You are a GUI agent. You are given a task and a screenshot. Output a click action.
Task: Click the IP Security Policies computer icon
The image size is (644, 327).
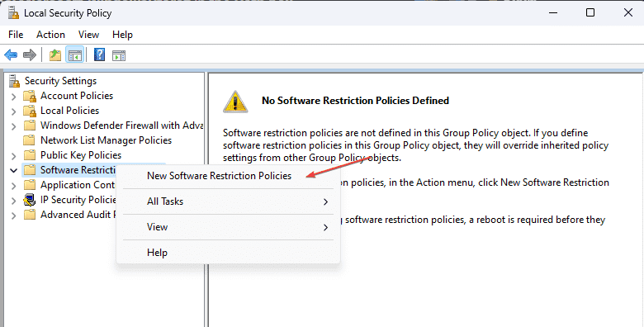pos(30,200)
